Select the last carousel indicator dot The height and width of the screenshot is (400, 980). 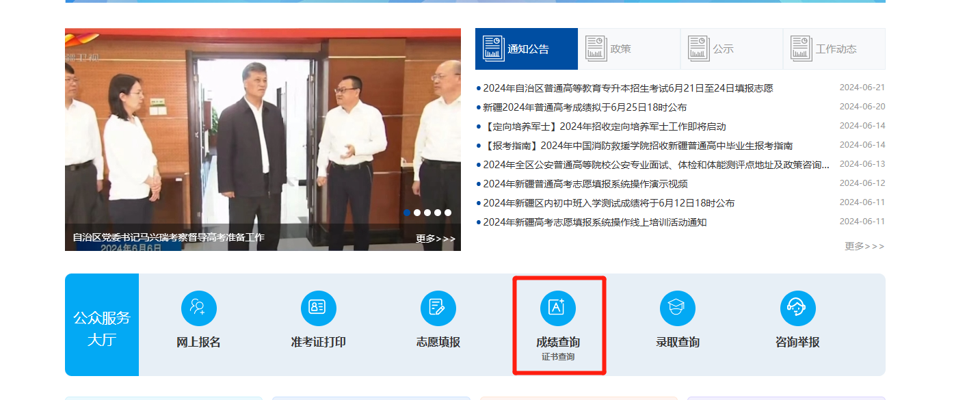pos(448,213)
